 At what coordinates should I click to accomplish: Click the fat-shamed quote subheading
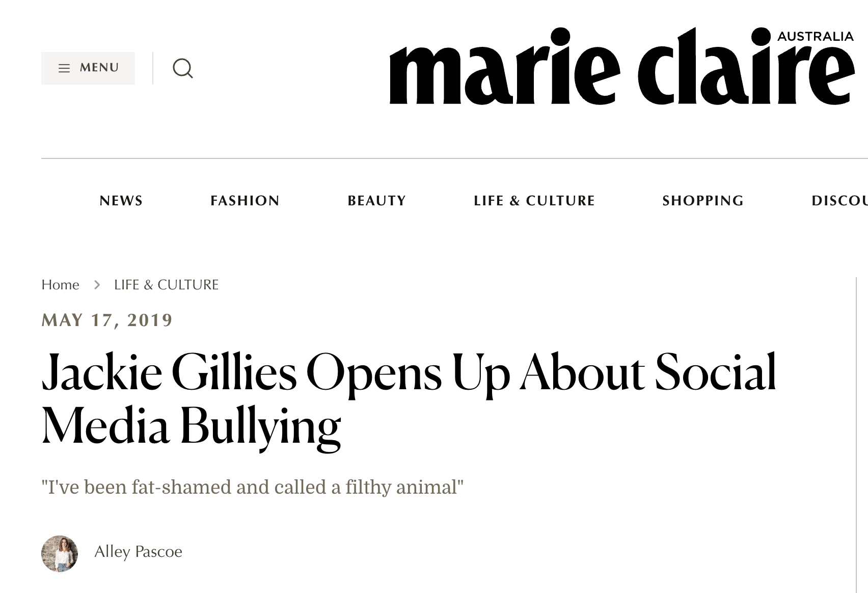point(253,487)
